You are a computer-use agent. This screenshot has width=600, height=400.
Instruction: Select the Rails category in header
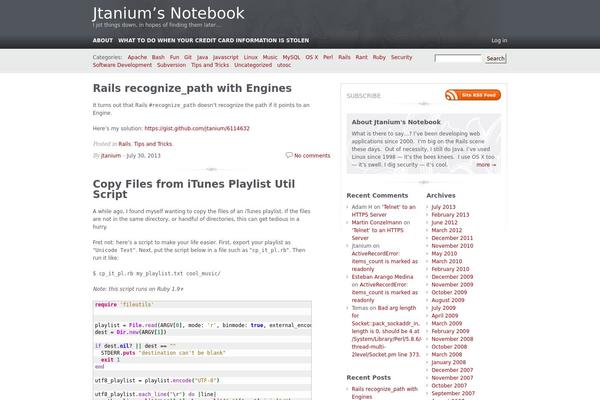pos(344,57)
